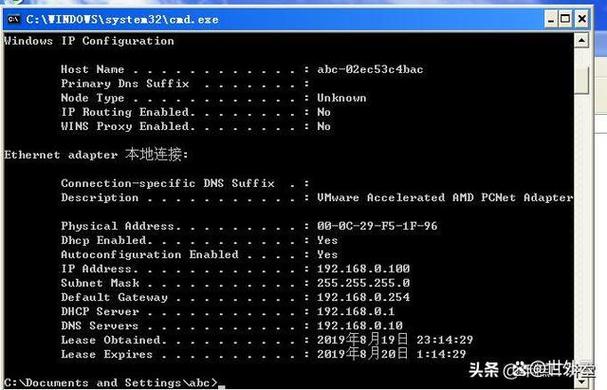Open the cmd.exe system menu icon
Viewport: 607px width, 390px height.
[14, 19]
